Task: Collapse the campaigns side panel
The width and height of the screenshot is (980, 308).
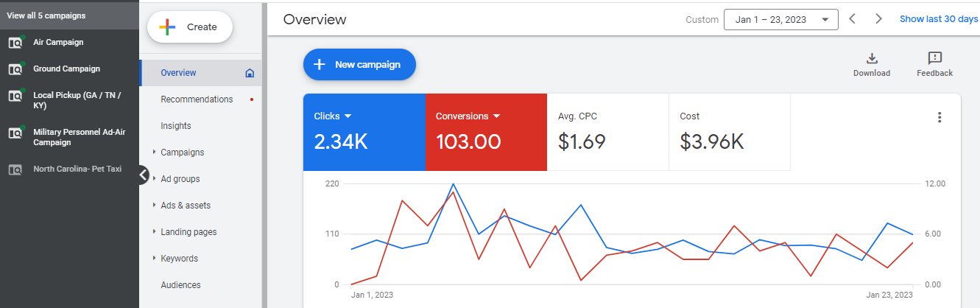Action: pyautogui.click(x=144, y=175)
